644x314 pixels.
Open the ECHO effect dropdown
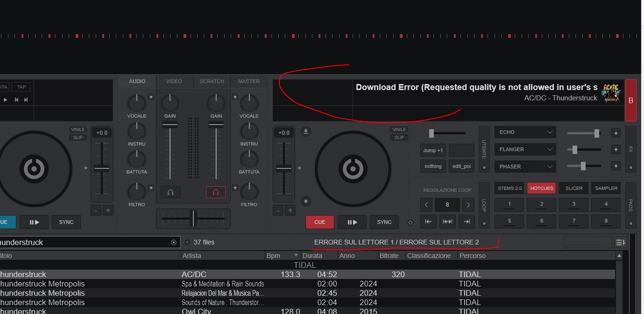pos(525,132)
